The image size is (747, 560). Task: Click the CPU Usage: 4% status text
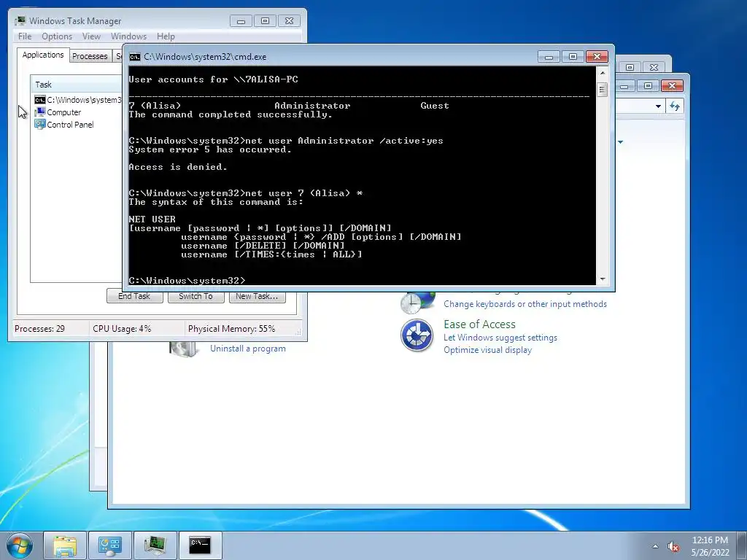[x=122, y=329]
